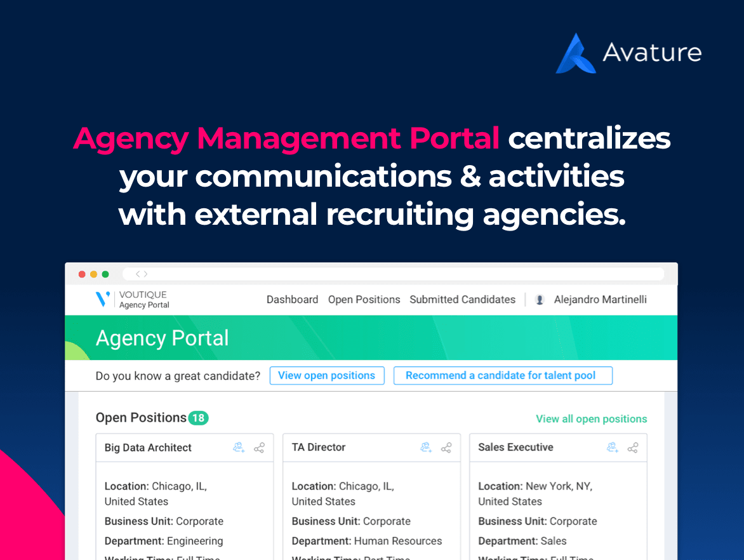Click the Open Positions section heading
Viewport: 744px width, 560px height.
point(141,418)
